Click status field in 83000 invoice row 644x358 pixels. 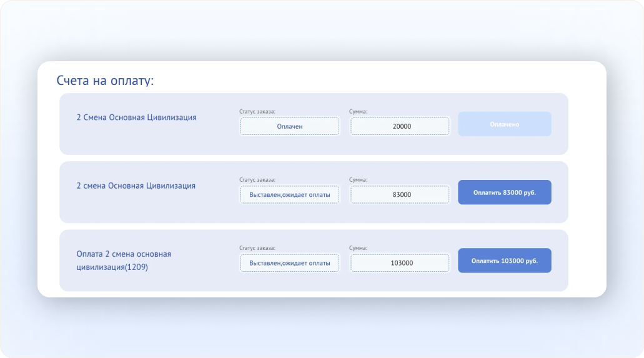[x=290, y=194]
